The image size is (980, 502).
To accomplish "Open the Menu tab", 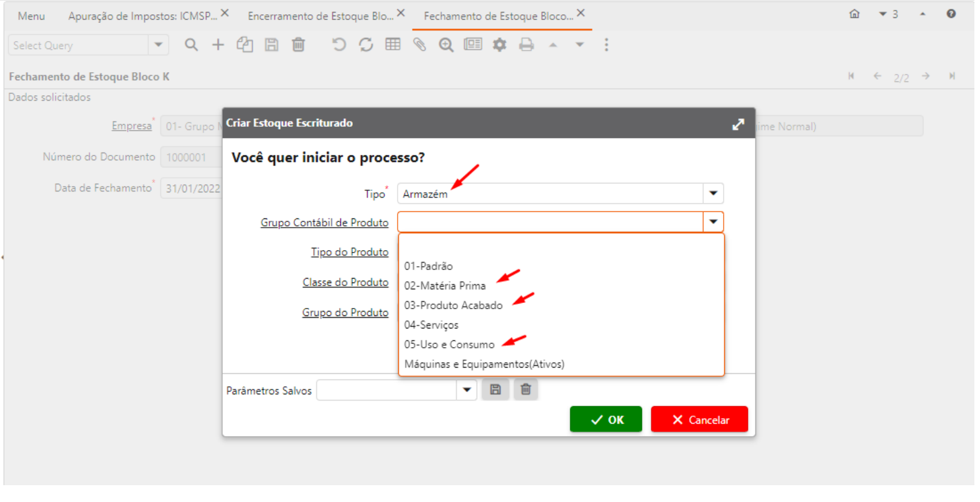I will pyautogui.click(x=31, y=16).
